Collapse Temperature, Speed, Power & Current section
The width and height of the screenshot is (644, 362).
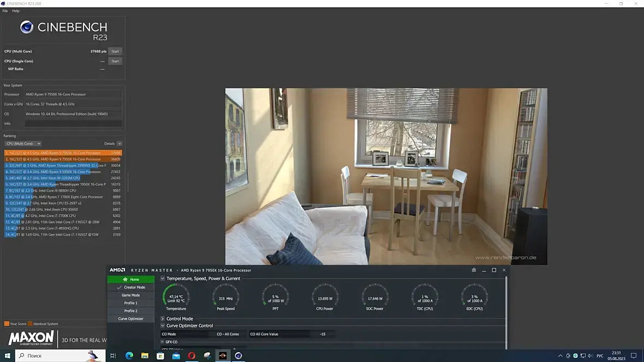[163, 278]
